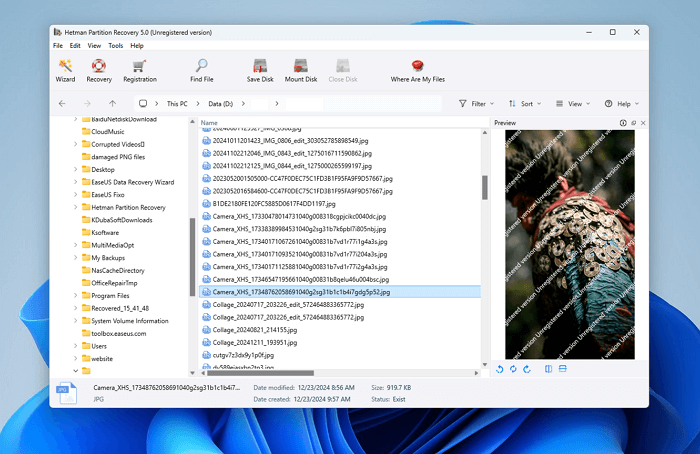Click the Recovery lifebuoy icon
The image size is (700, 454).
point(99,69)
